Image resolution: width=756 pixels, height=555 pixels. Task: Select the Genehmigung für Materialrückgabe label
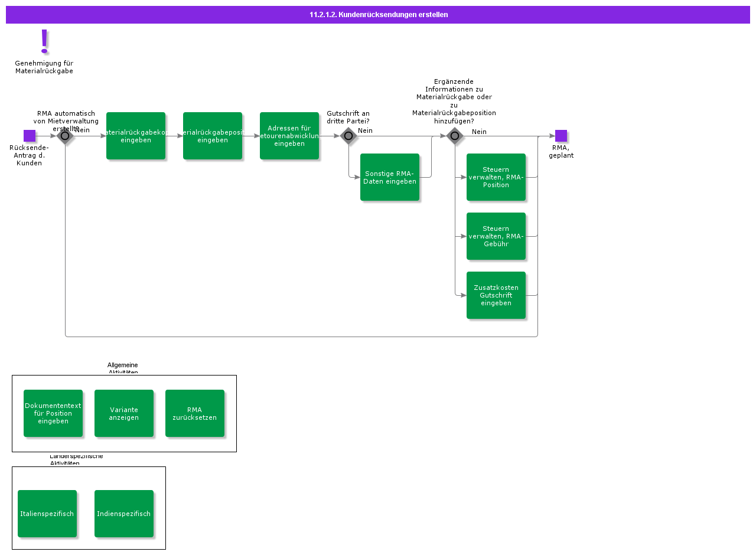44,67
